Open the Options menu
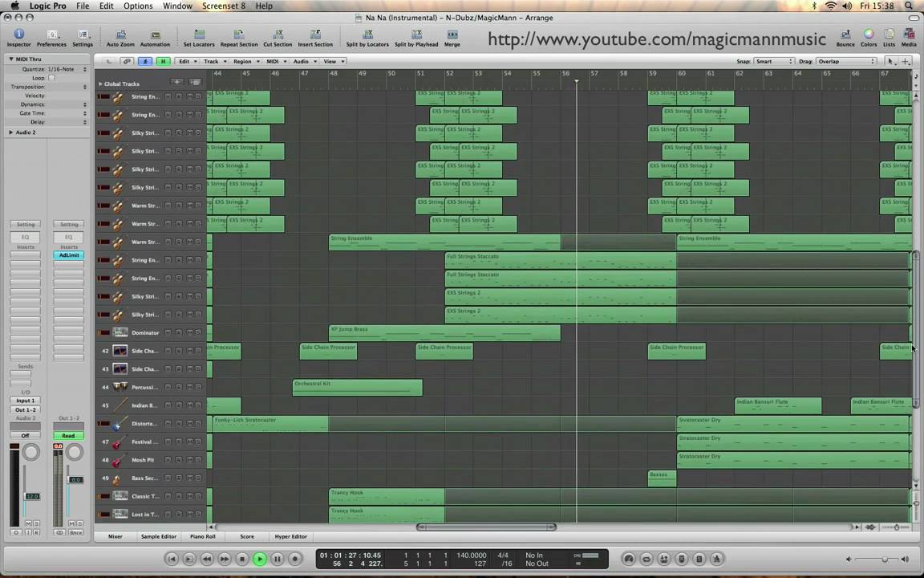 pos(138,6)
